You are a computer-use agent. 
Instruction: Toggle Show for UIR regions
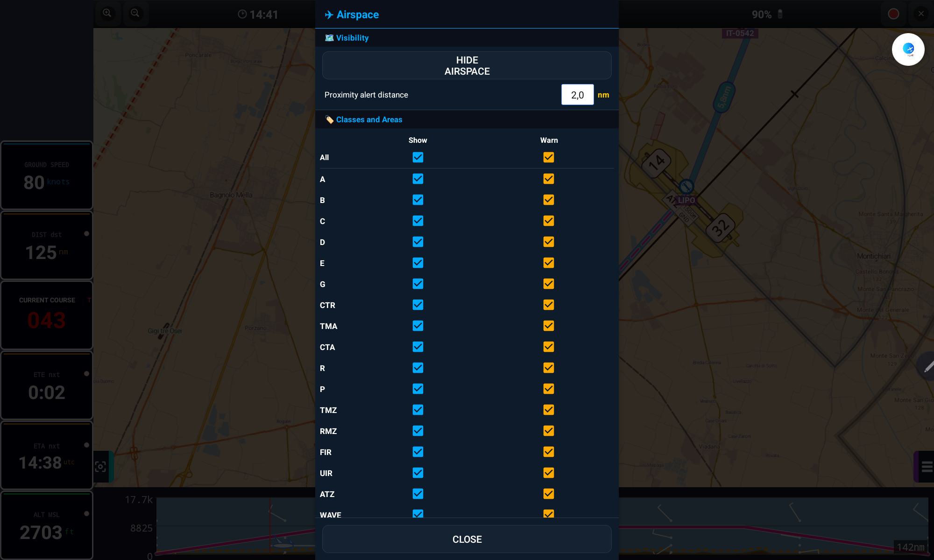coord(418,473)
